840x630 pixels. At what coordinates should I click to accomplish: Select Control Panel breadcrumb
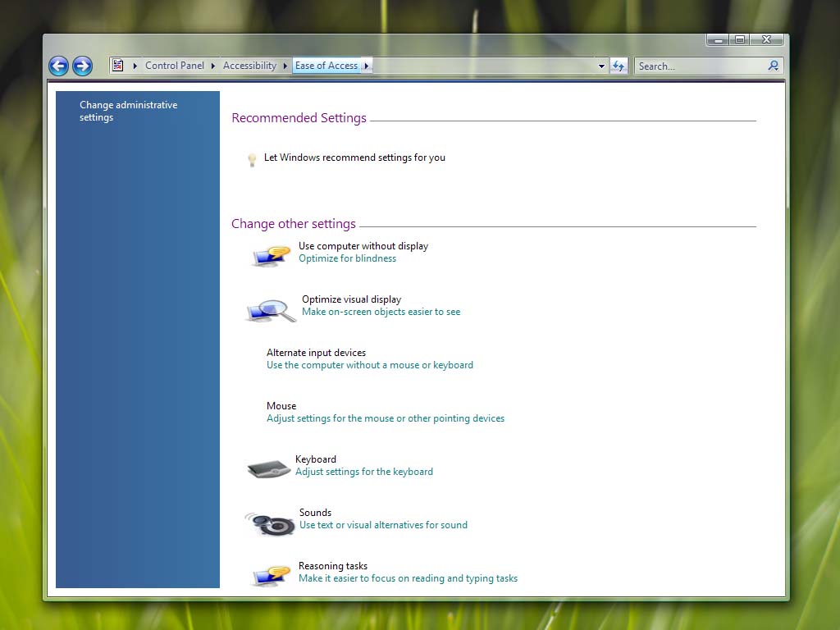[x=175, y=66]
